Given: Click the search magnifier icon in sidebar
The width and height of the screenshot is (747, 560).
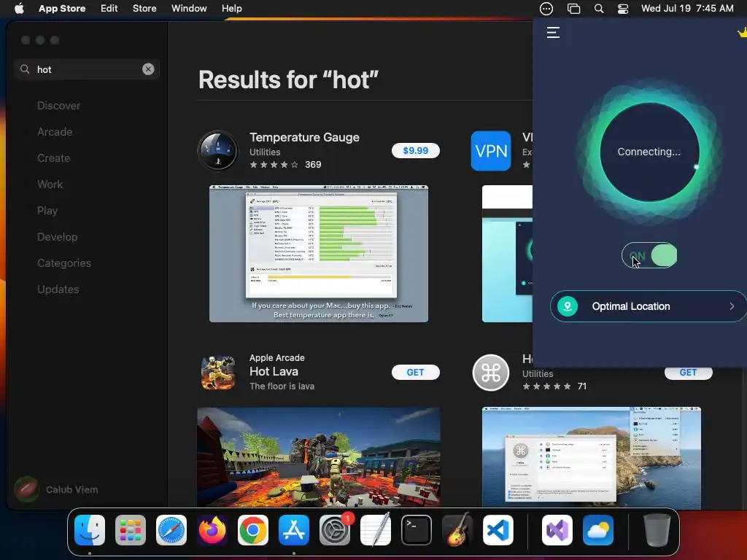Looking at the screenshot, I should click(x=25, y=69).
